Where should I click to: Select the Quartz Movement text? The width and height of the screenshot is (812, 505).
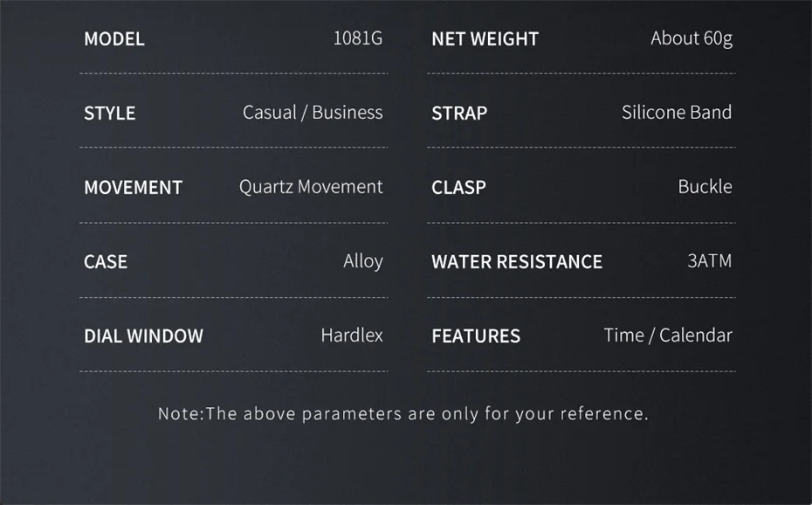coord(311,187)
